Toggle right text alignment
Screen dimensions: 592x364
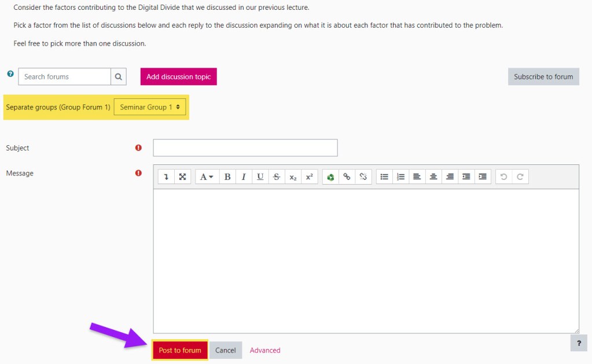pyautogui.click(x=450, y=177)
